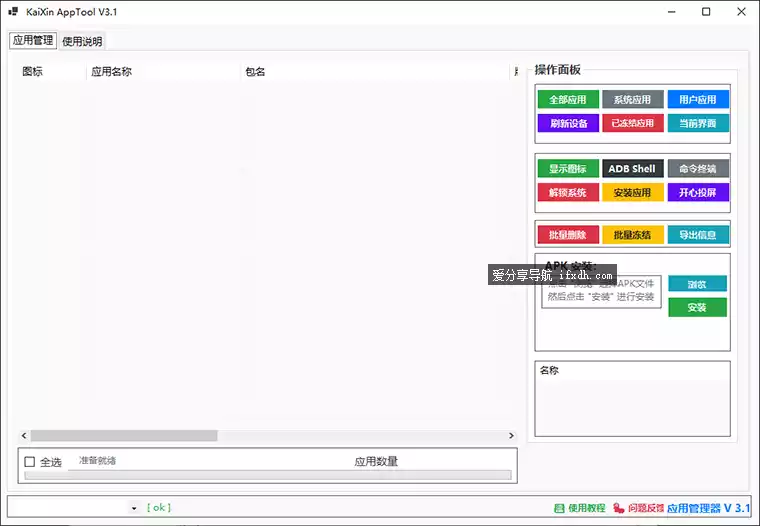Image resolution: width=760 pixels, height=526 pixels.
Task: Click the 问题反馈 red icon
Action: [618, 508]
